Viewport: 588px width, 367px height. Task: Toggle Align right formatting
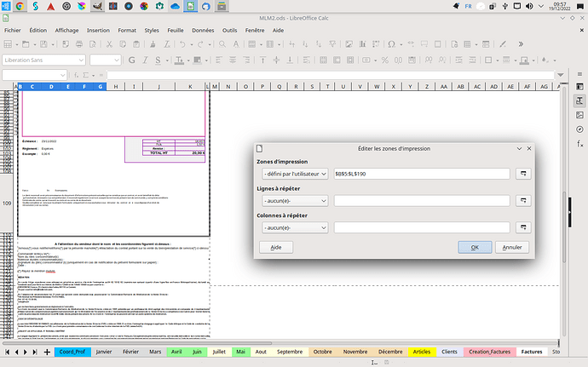(x=246, y=60)
